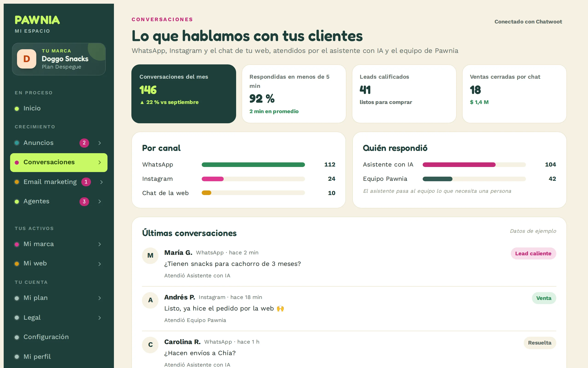Click the PAWNIA logo
This screenshot has height=368, width=588.
tap(37, 20)
